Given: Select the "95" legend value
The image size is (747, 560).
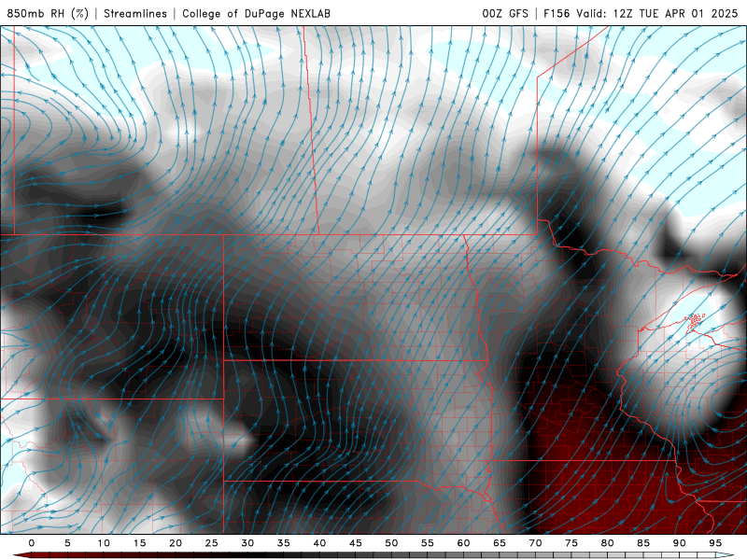Looking at the screenshot, I should [x=715, y=543].
